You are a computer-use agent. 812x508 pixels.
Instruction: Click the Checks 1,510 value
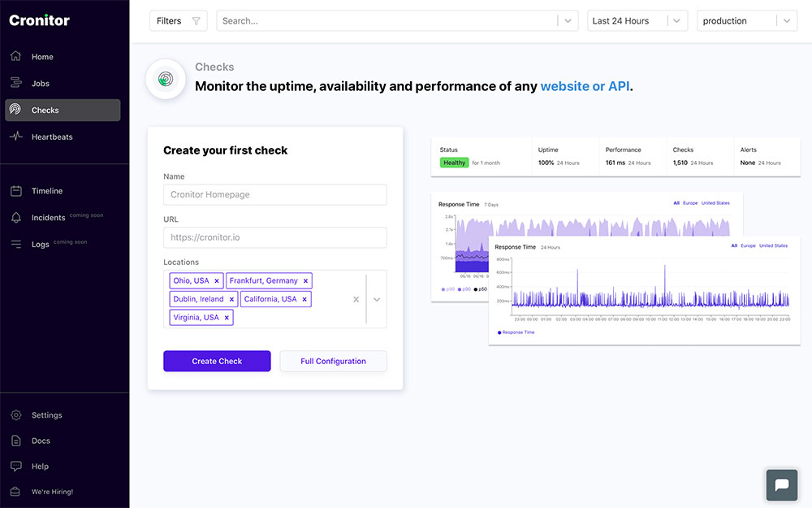(680, 163)
